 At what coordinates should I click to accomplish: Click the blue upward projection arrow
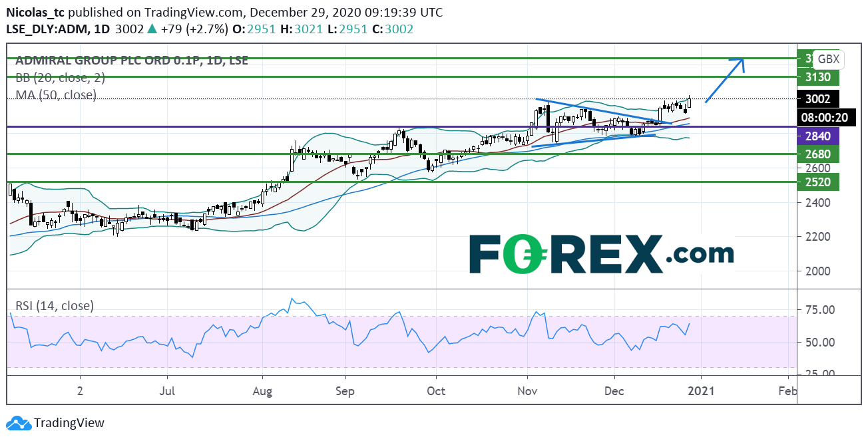coord(726,79)
